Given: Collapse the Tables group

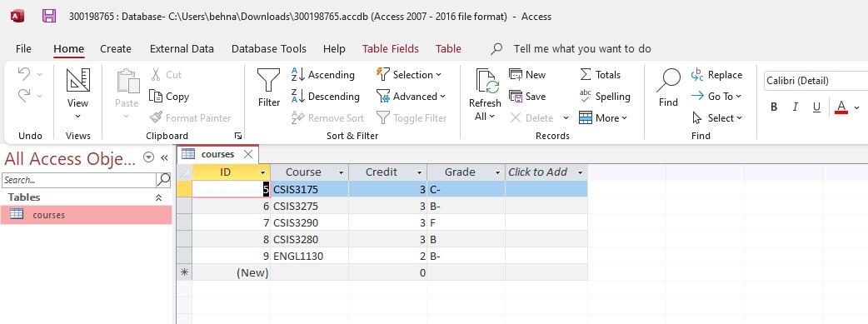Looking at the screenshot, I should coord(159,197).
